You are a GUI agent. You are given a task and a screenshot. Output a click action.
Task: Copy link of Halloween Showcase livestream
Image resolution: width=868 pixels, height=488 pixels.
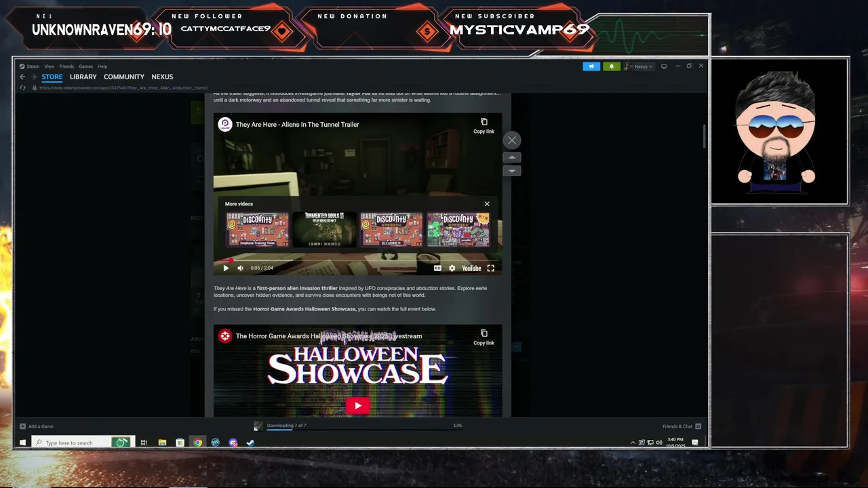coord(484,337)
